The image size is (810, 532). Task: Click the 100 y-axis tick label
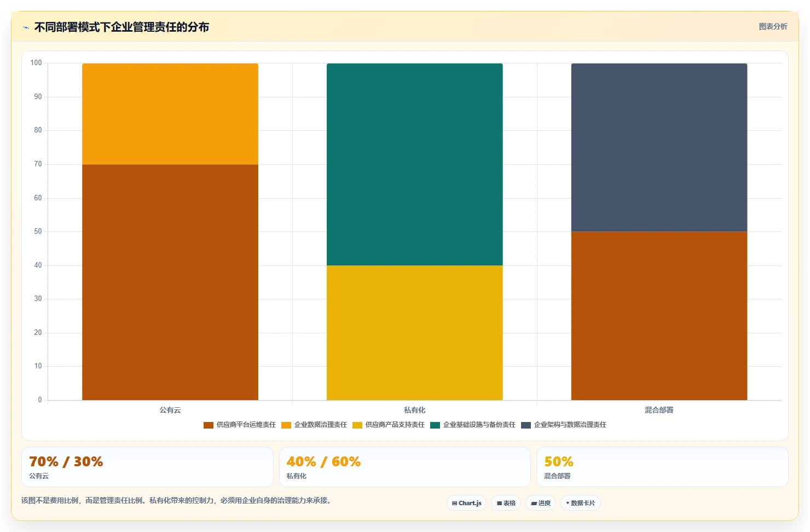coord(36,63)
